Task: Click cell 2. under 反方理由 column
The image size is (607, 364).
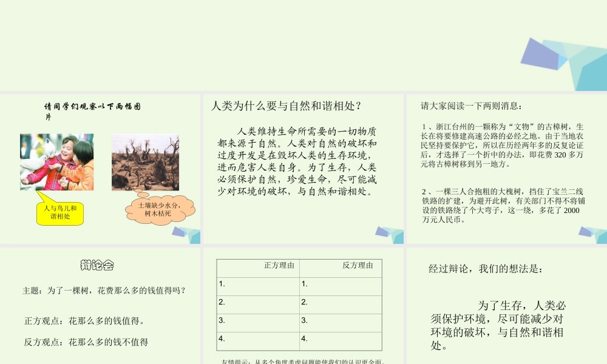Action: click(341, 305)
